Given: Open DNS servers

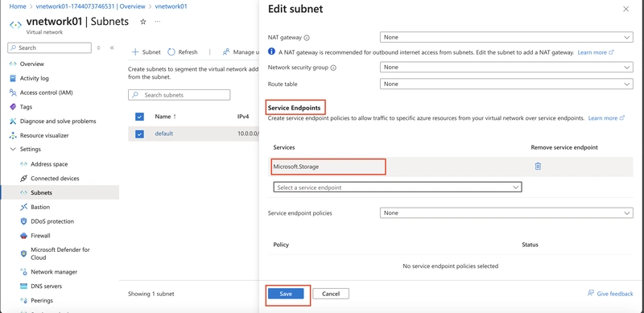Looking at the screenshot, I should (x=46, y=286).
